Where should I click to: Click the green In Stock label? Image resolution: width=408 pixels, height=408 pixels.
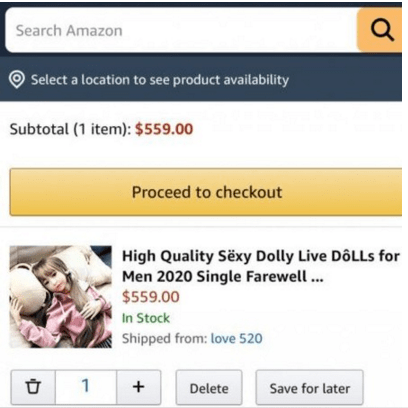(146, 318)
